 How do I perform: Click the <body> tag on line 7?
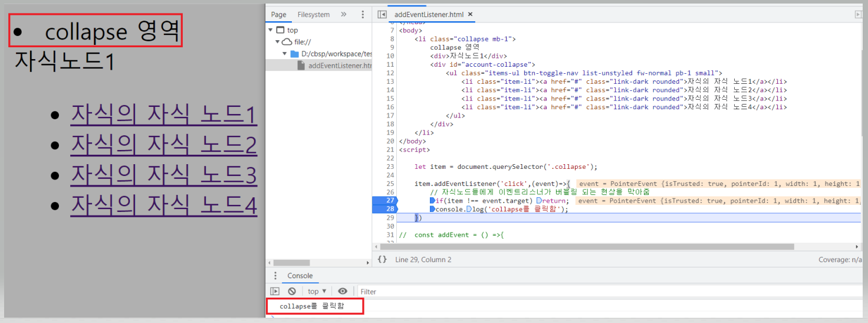click(x=410, y=30)
